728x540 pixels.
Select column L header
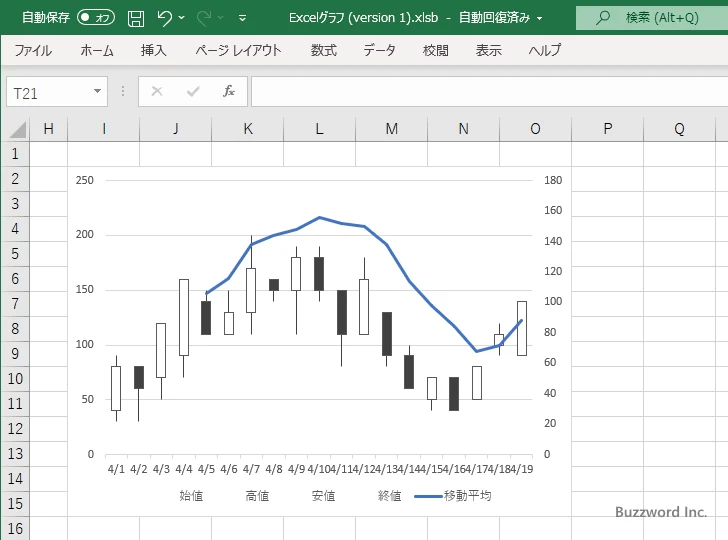(x=319, y=129)
